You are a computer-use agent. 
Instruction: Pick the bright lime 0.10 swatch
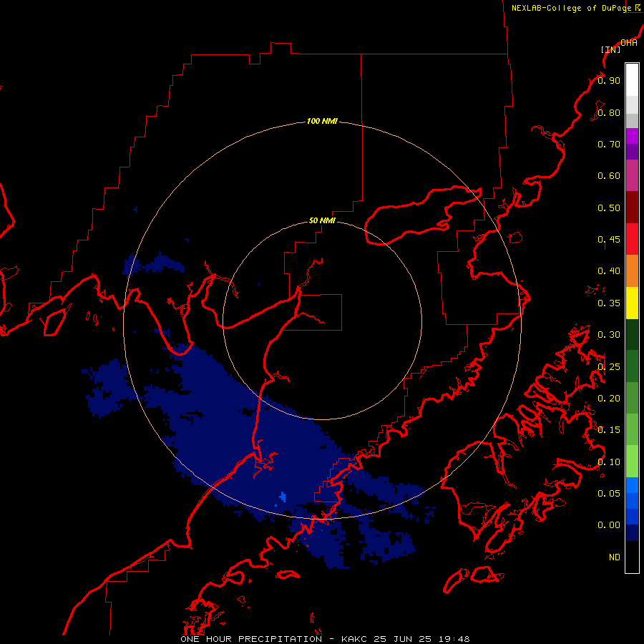[632, 462]
